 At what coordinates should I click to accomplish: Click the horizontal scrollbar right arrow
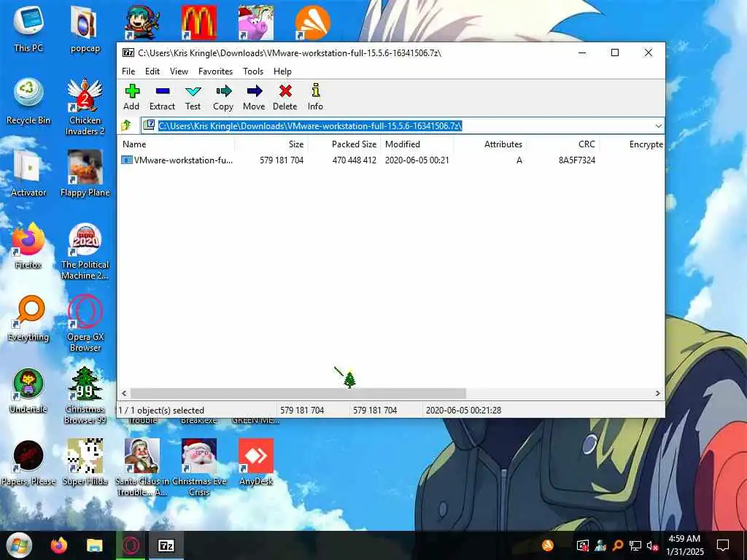658,393
